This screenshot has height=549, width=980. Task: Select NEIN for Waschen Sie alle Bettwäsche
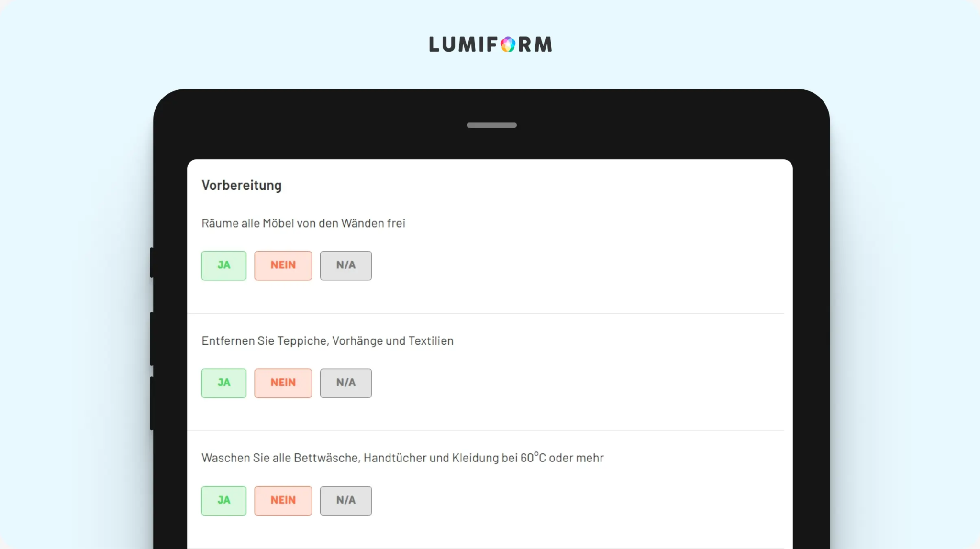click(x=283, y=501)
